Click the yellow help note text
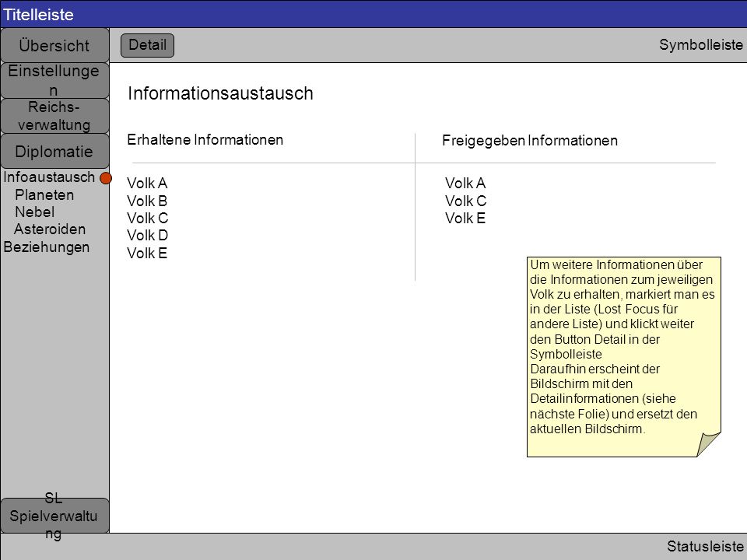The width and height of the screenshot is (747, 560). pyautogui.click(x=622, y=347)
